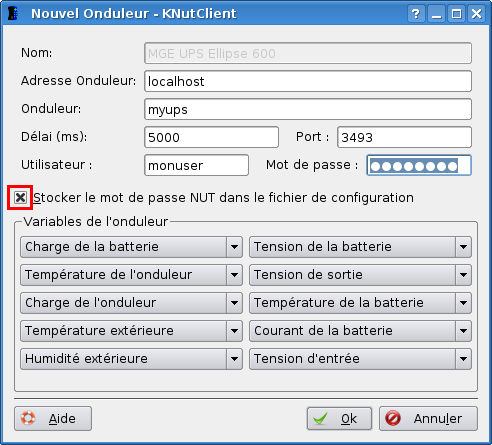The image size is (492, 445).
Task: Click the question mark help titlebar icon
Action: click(x=416, y=14)
